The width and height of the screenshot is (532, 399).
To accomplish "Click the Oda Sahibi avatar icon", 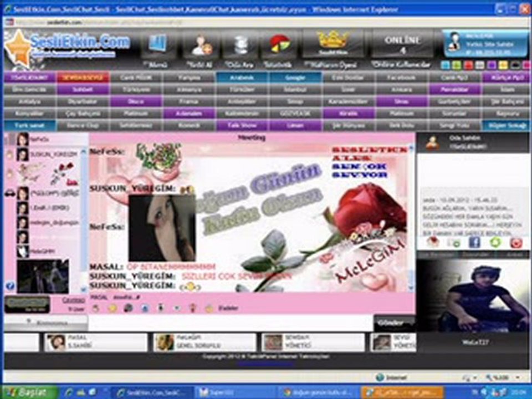I will [432, 143].
